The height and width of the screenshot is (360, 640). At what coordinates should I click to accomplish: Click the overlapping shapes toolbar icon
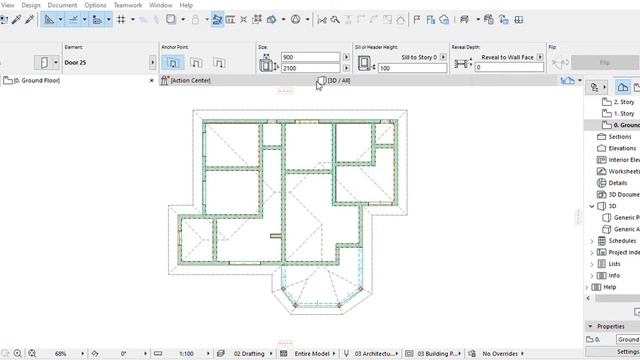(x=271, y=20)
